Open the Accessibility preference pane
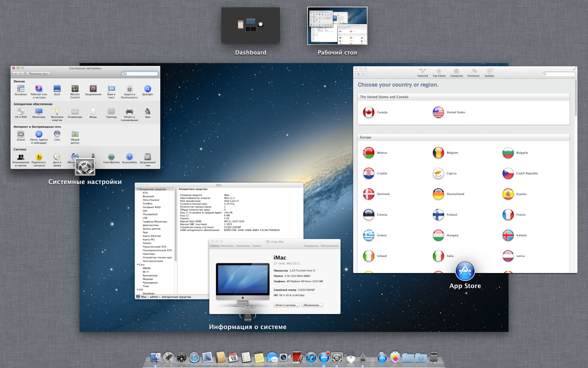The height and width of the screenshot is (368, 588). click(129, 158)
